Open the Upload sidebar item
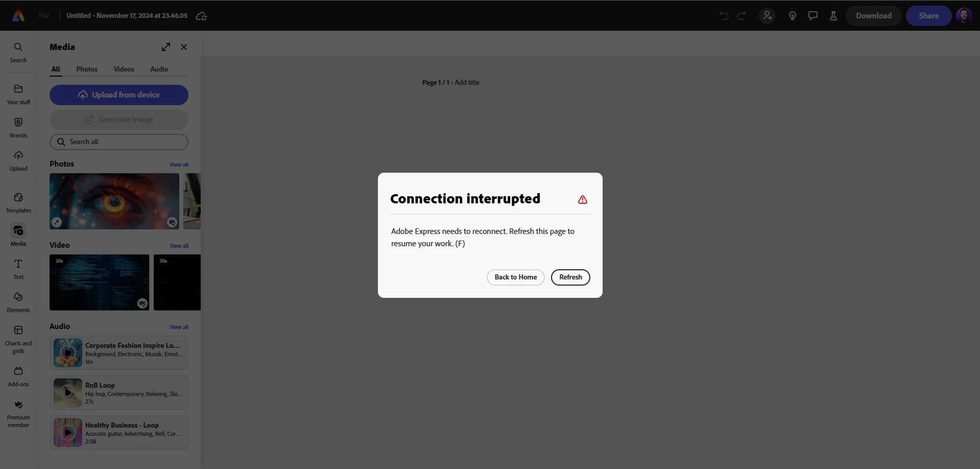 [18, 161]
